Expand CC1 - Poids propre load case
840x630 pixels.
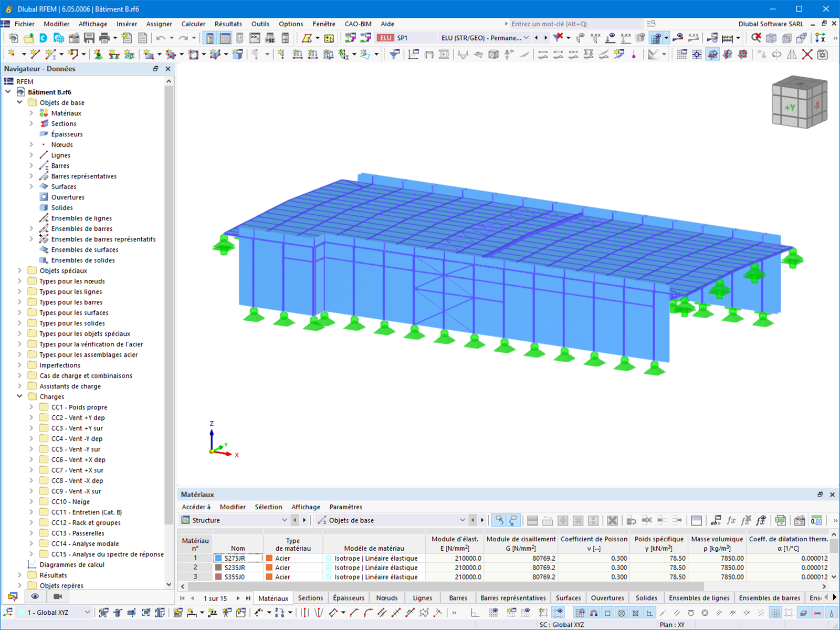(x=31, y=407)
